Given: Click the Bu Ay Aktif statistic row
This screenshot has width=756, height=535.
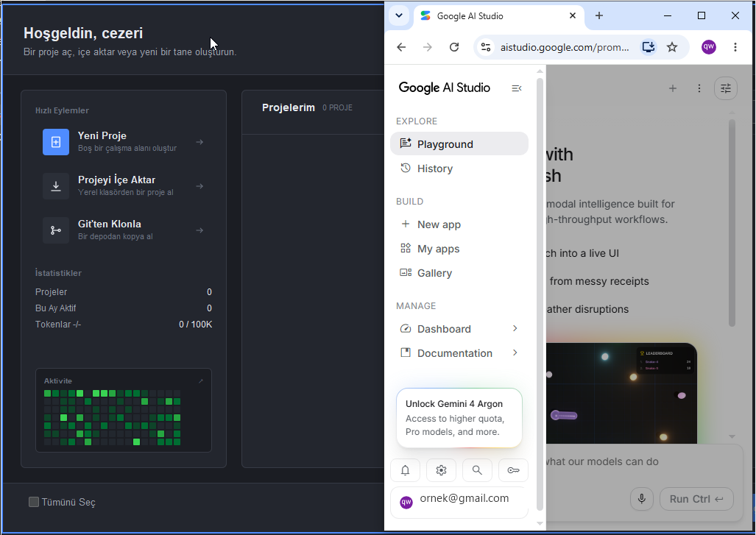Looking at the screenshot, I should click(124, 308).
